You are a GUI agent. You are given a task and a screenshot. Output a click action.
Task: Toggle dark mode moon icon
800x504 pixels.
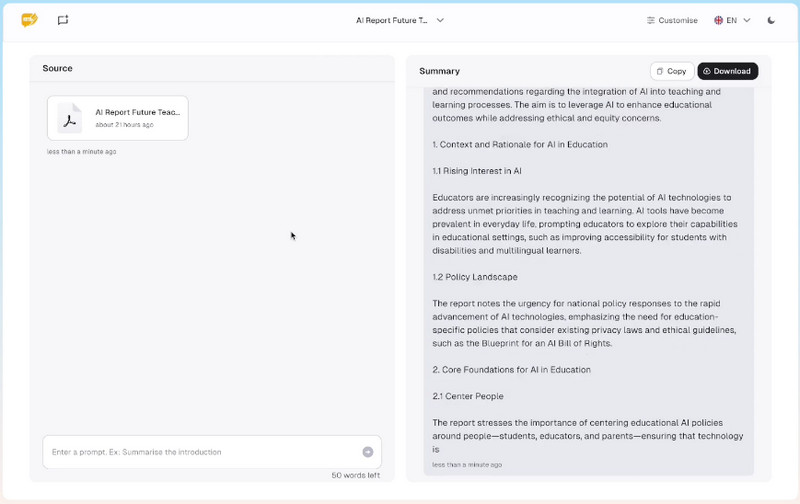[x=771, y=20]
